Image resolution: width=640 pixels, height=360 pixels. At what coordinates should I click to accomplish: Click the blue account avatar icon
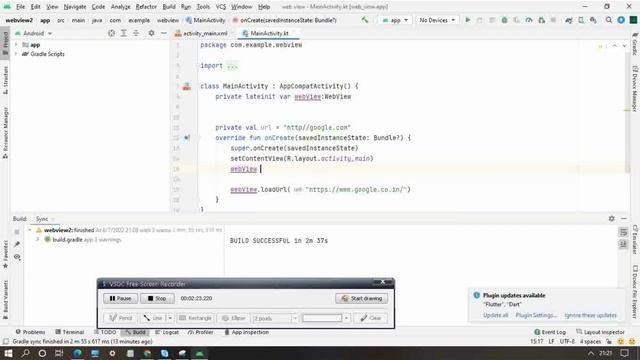click(x=621, y=20)
